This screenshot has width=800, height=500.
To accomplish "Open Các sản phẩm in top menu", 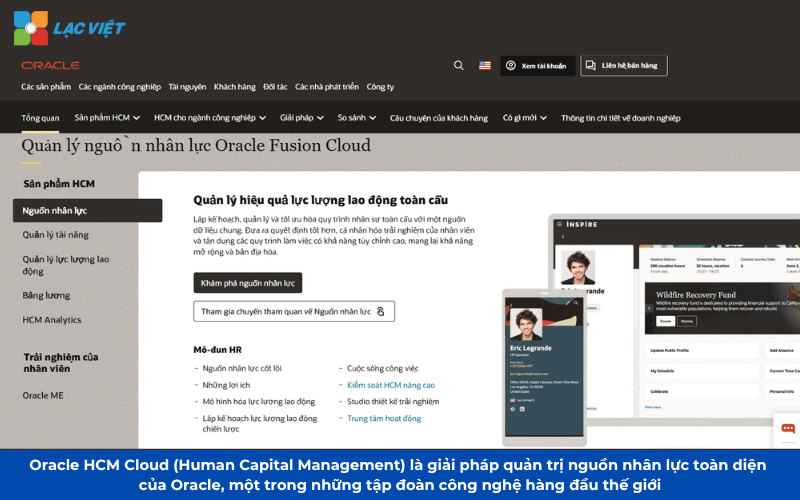I will tap(46, 87).
